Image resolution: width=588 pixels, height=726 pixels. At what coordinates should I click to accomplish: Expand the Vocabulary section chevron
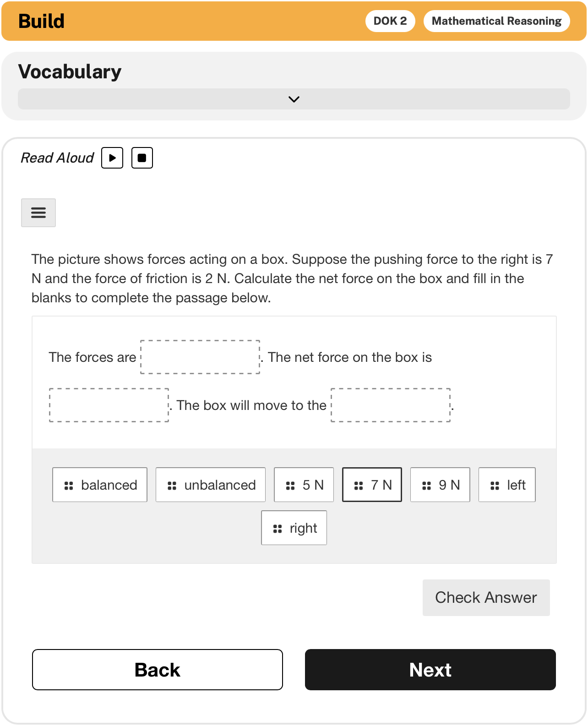tap(294, 99)
